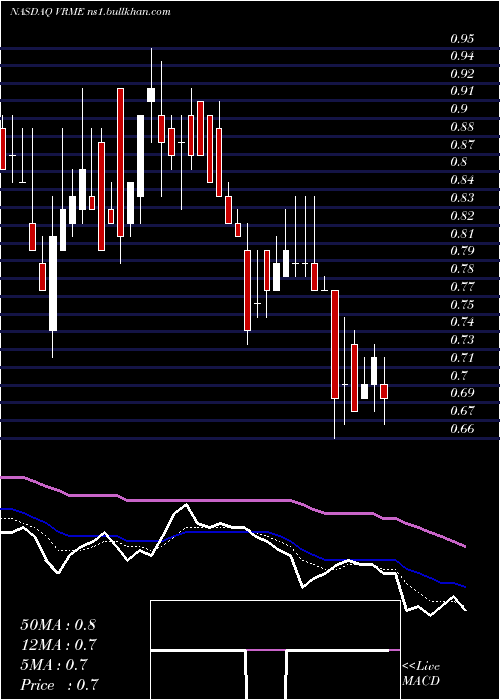Click the 0.91 price axis label
Image resolution: width=500 pixels, height=700 pixels.
[x=462, y=92]
